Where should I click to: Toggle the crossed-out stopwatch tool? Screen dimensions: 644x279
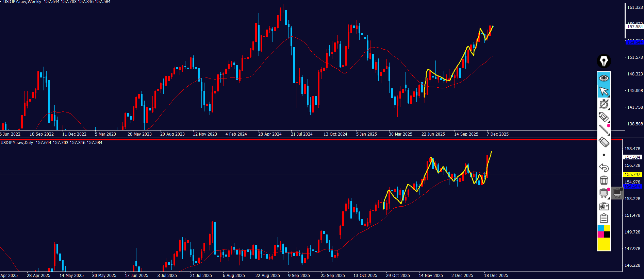(604, 104)
